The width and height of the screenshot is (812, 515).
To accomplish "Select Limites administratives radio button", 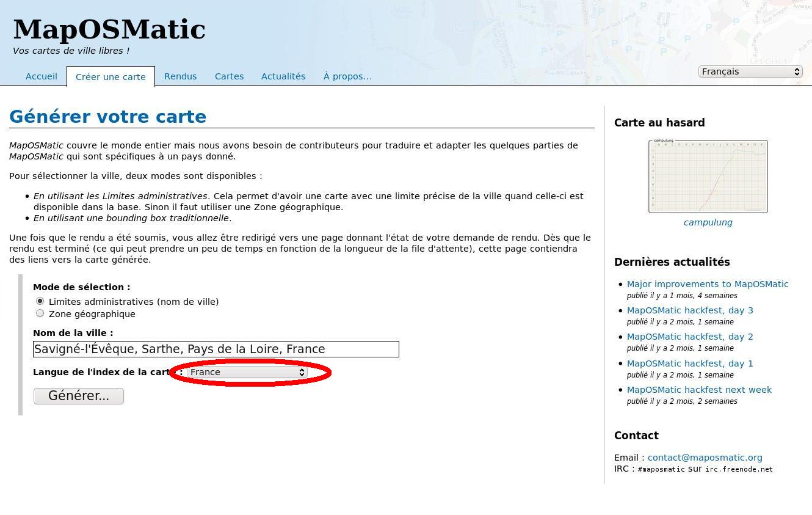I will [x=40, y=301].
